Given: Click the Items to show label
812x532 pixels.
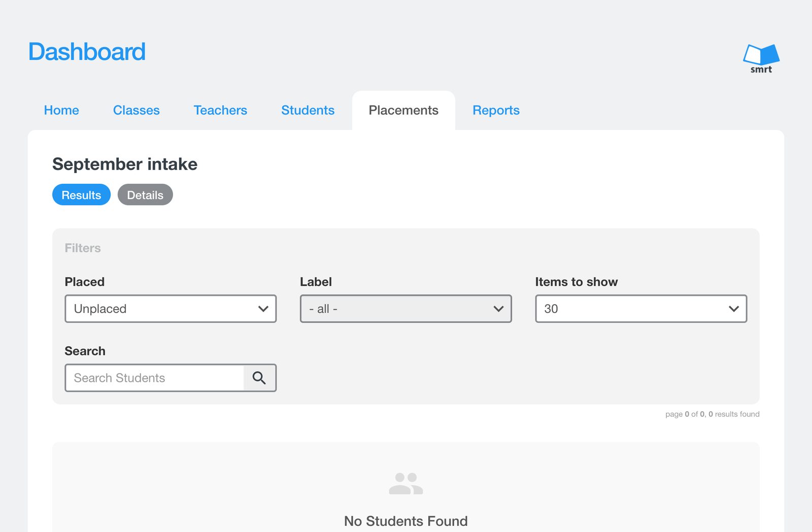Looking at the screenshot, I should point(577,282).
